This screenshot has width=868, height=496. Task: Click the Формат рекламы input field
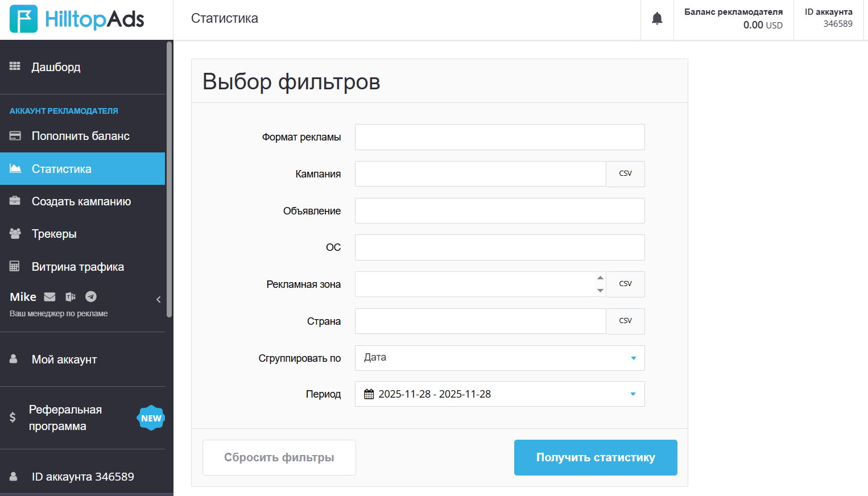click(x=499, y=137)
